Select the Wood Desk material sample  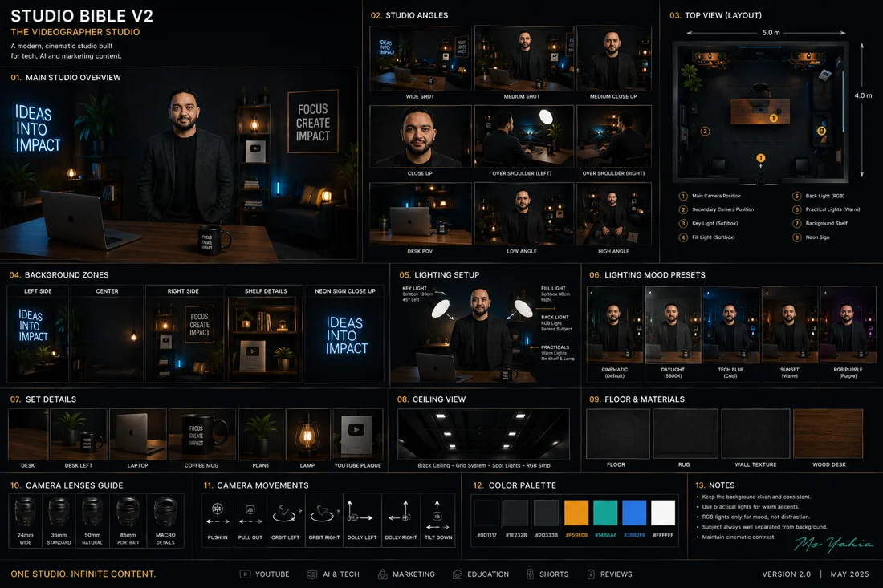point(828,434)
